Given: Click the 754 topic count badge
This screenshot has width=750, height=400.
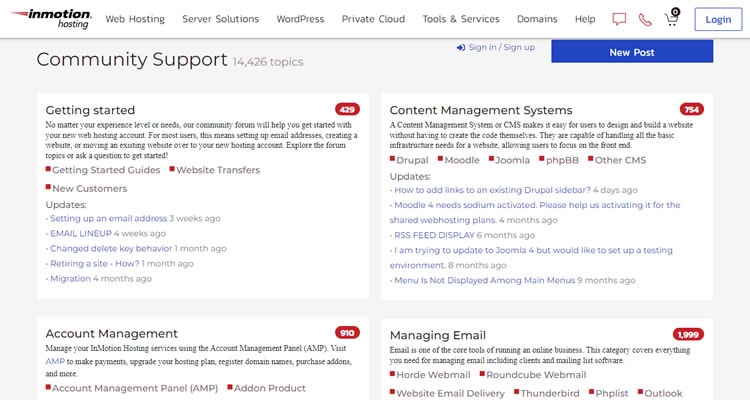Looking at the screenshot, I should point(692,109).
